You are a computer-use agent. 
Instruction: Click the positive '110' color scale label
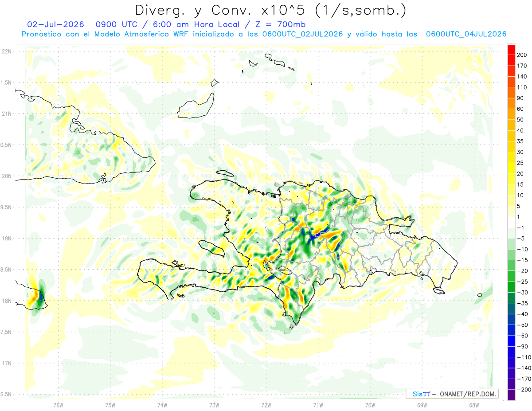[522, 87]
